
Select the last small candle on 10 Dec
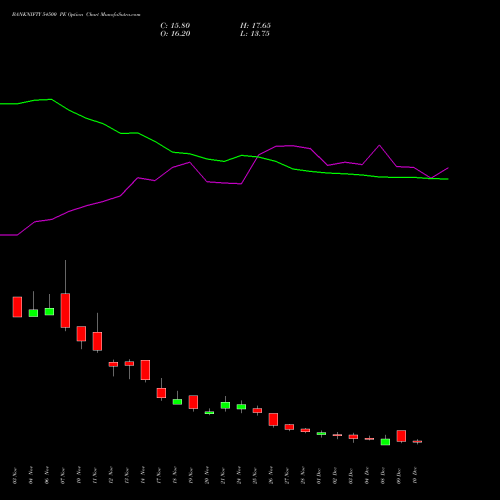tap(417, 442)
